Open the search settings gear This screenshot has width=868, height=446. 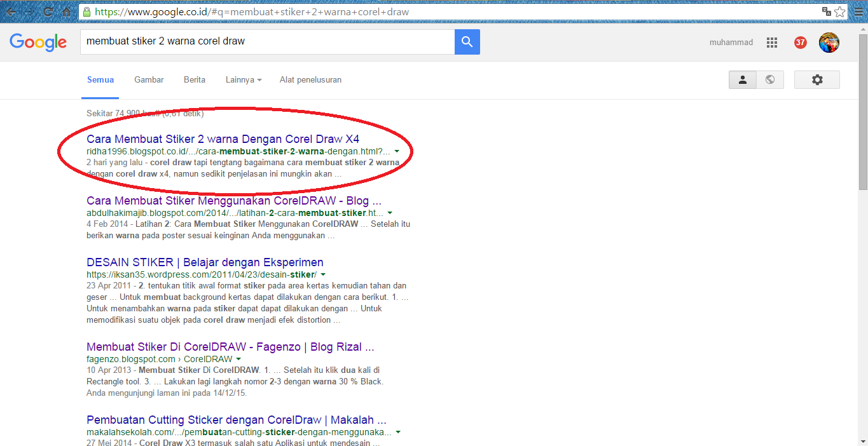[x=817, y=79]
